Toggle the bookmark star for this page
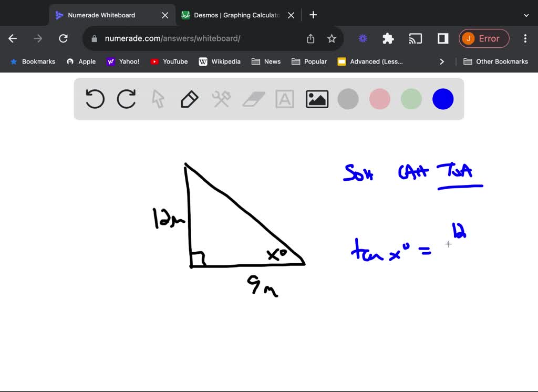 (332, 38)
